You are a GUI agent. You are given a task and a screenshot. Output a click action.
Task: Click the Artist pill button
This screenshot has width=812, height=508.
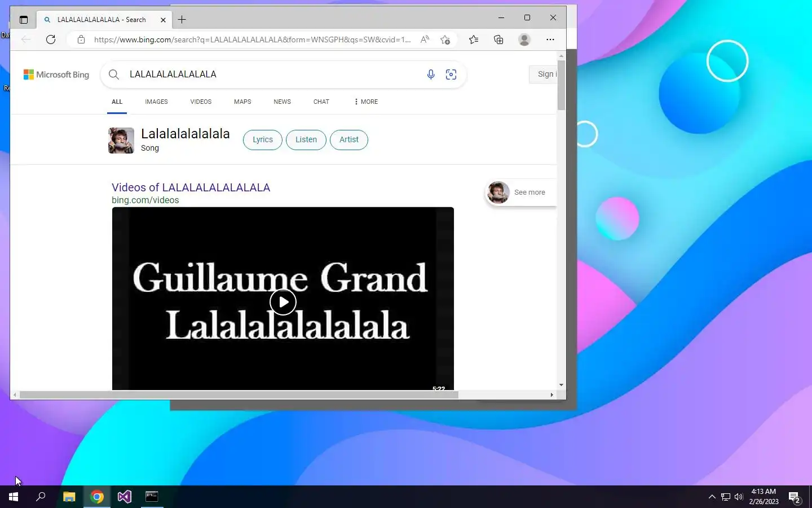point(349,140)
